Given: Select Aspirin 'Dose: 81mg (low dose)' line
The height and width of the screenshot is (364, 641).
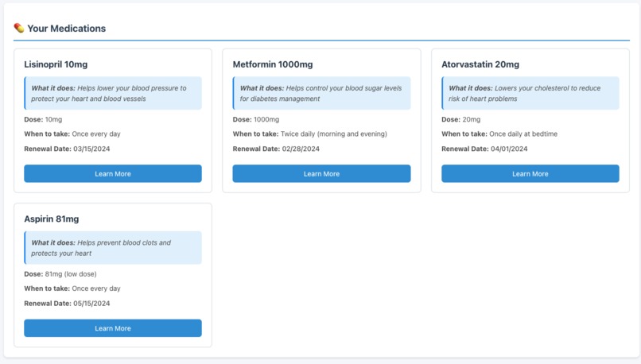Looking at the screenshot, I should (60, 273).
